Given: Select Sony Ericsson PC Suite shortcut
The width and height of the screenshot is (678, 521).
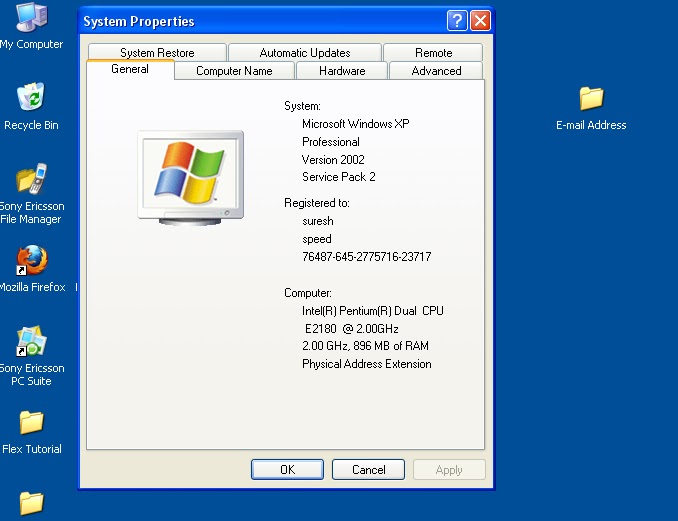Looking at the screenshot, I should [x=31, y=341].
